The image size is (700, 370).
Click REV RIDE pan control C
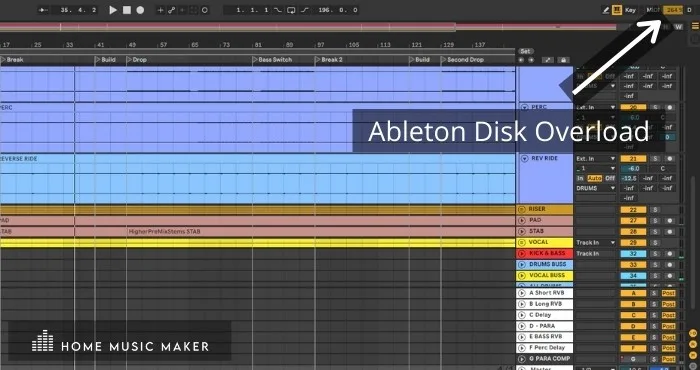pyautogui.click(x=662, y=168)
